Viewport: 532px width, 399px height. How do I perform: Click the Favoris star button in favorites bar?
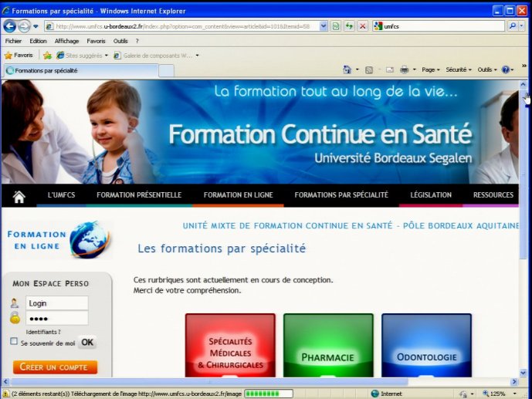tap(19, 56)
